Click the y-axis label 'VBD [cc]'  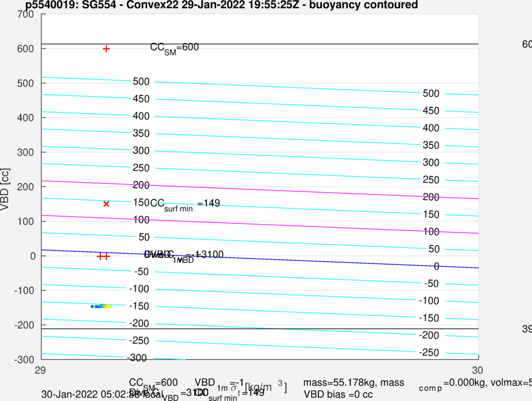click(5, 189)
